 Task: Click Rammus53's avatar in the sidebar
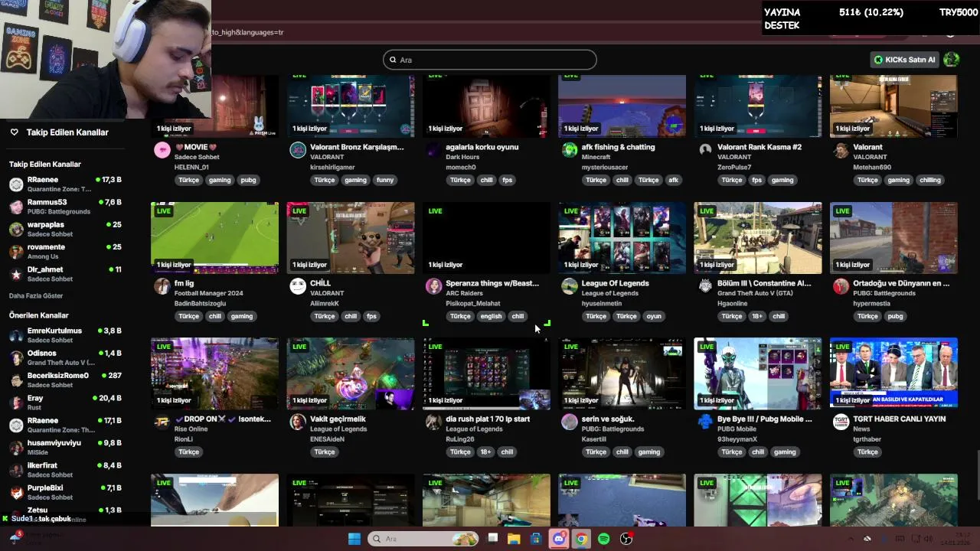point(16,207)
